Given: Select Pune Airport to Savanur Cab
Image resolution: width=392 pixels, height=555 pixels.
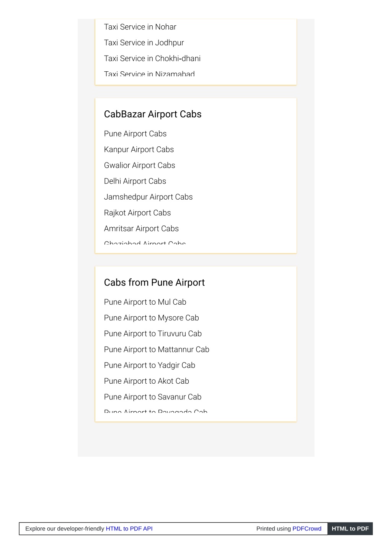Looking at the screenshot, I should (153, 397).
